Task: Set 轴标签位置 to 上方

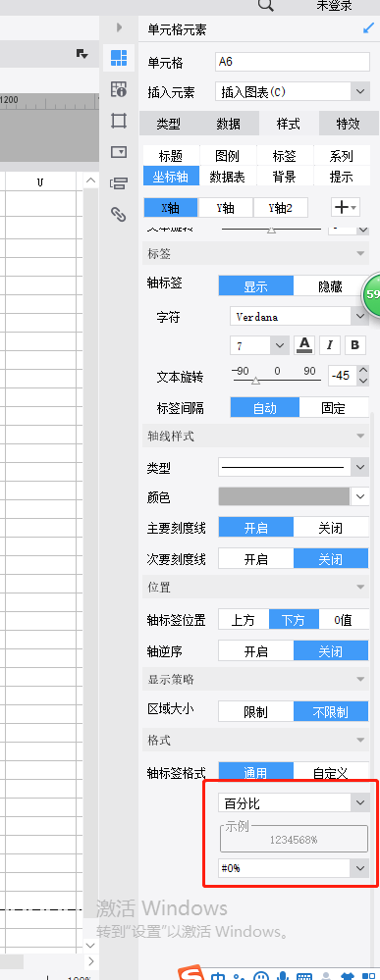Action: coord(244,620)
